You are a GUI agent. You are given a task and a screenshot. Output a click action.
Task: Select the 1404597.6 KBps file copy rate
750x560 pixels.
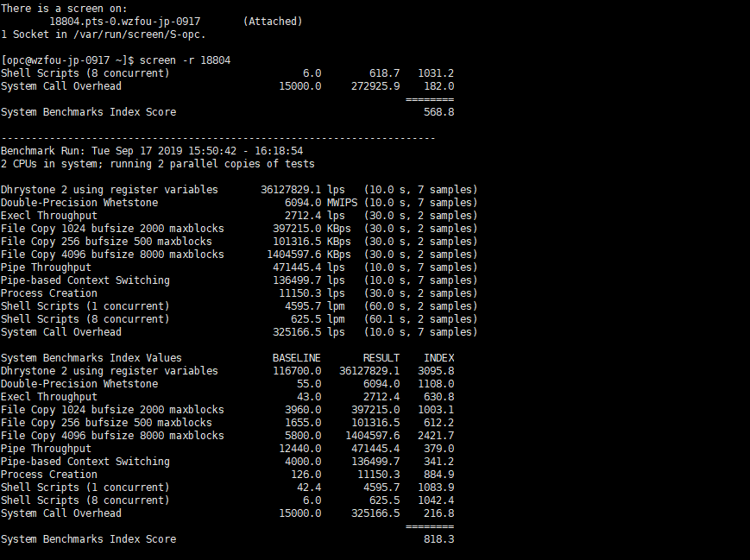coord(309,254)
